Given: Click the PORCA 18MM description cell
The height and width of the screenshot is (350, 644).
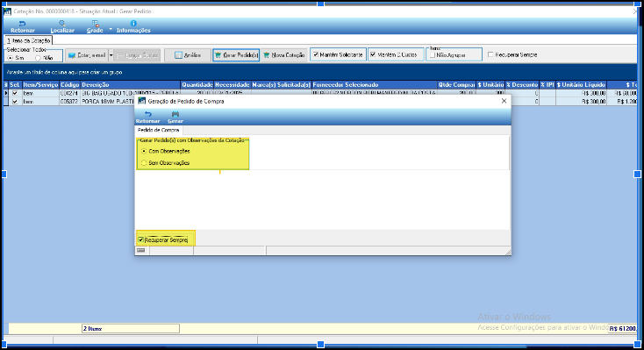Looking at the screenshot, I should tap(108, 102).
